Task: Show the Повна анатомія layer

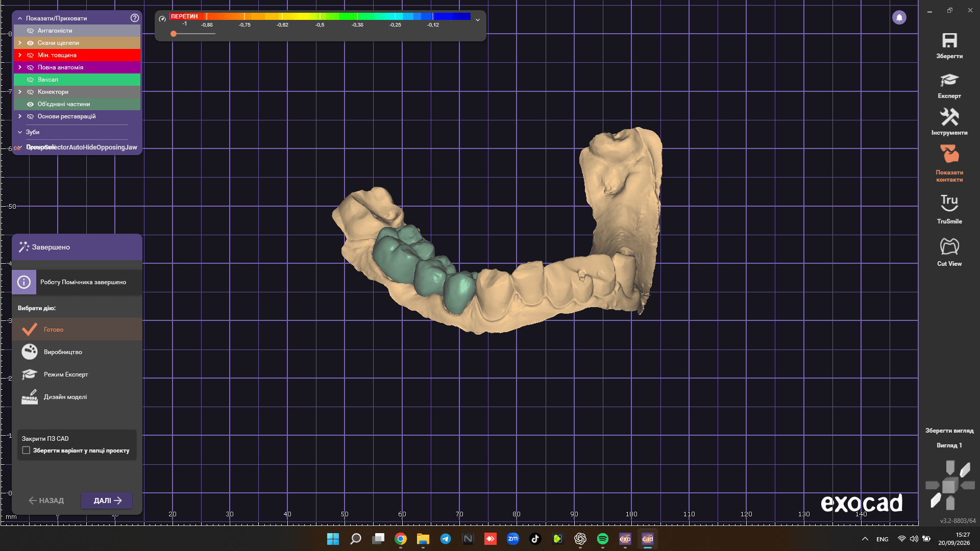Action: [x=30, y=67]
